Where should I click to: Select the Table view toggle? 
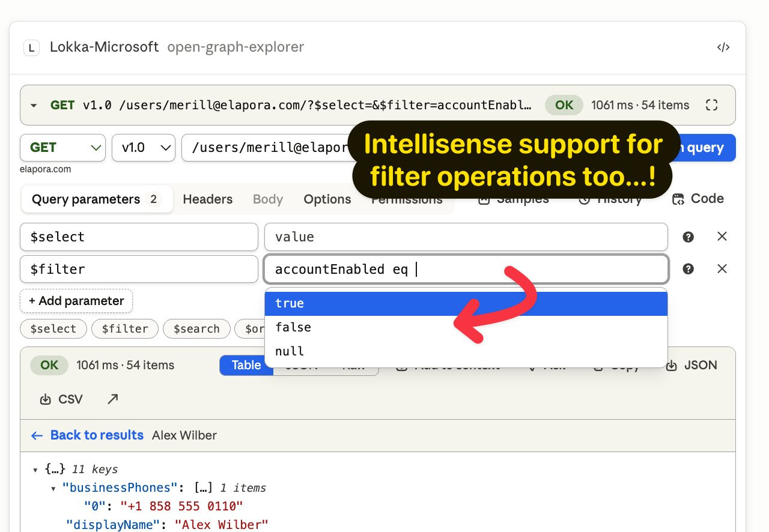[246, 365]
